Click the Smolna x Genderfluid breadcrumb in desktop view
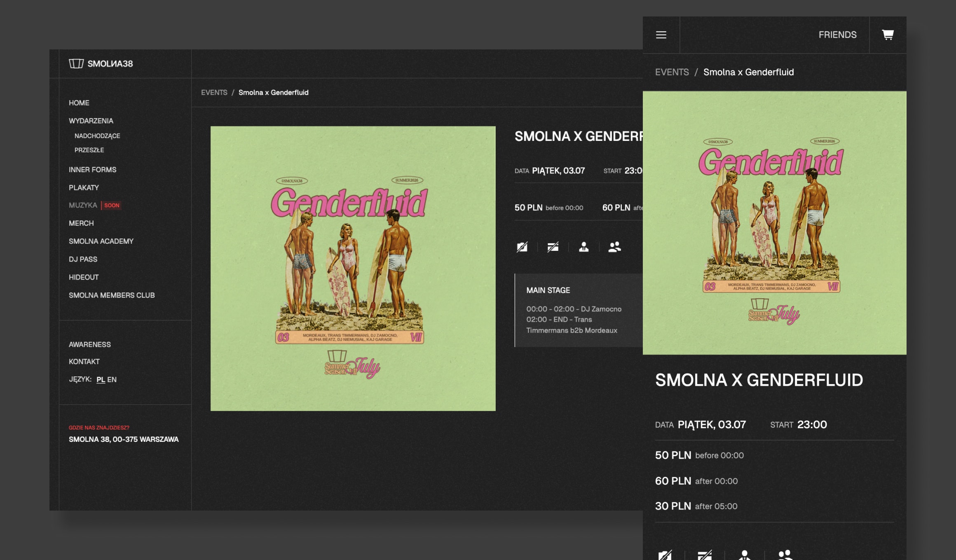 [274, 93]
